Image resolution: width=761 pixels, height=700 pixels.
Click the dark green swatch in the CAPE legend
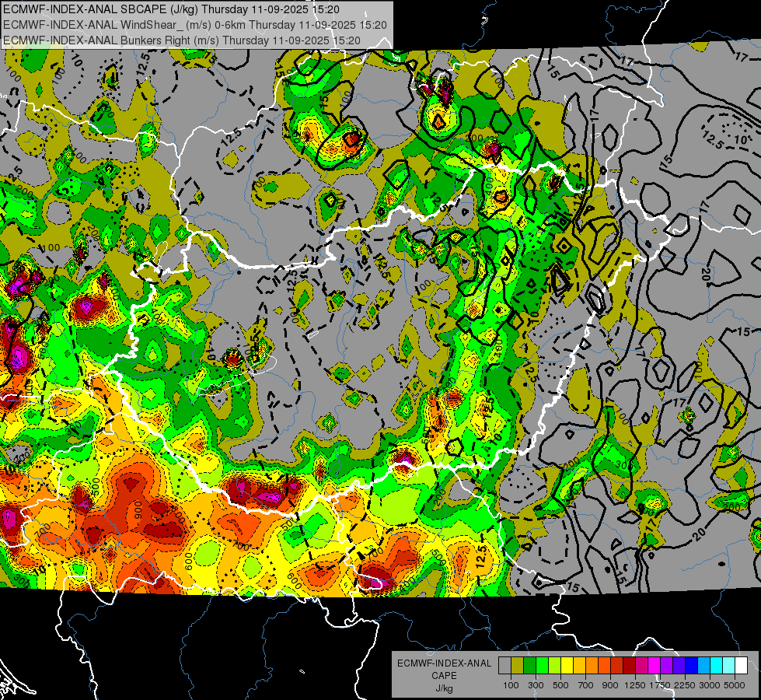[x=529, y=666]
